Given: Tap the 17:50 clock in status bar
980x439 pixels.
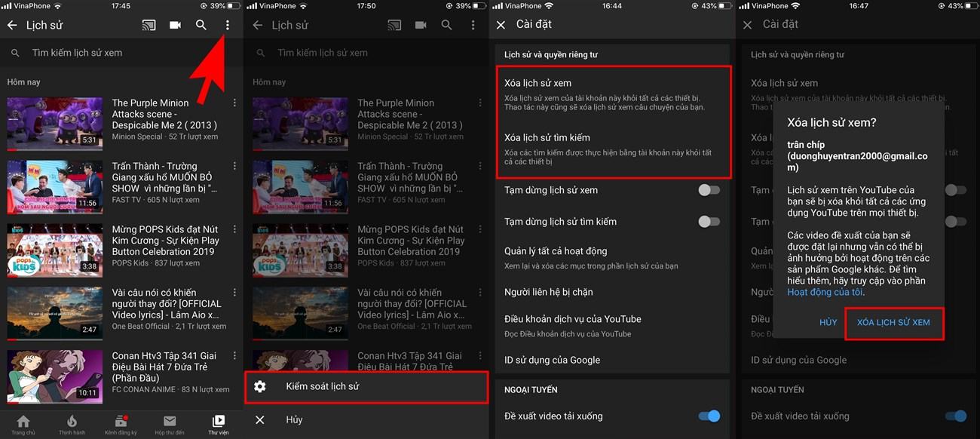Looking at the screenshot, I should [x=366, y=5].
